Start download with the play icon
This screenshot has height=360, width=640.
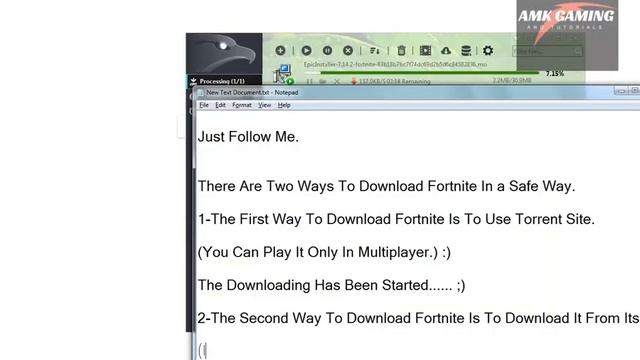[306, 50]
